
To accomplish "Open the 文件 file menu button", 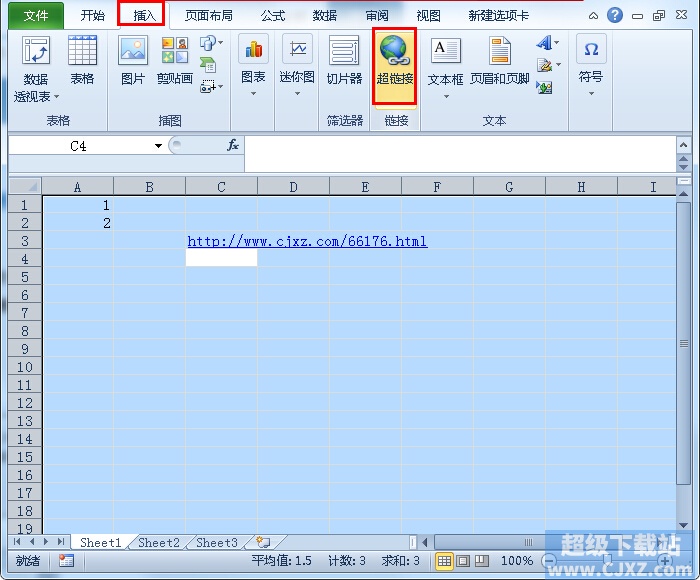I will point(36,16).
